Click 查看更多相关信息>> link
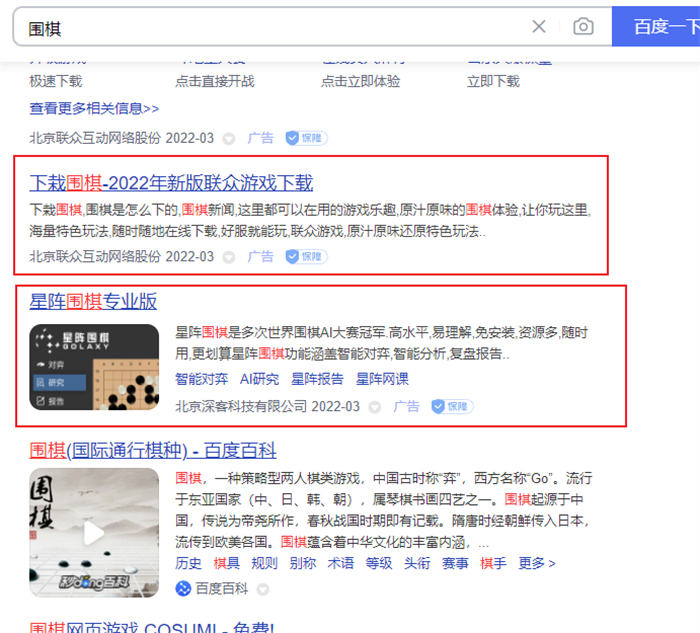 [x=94, y=108]
